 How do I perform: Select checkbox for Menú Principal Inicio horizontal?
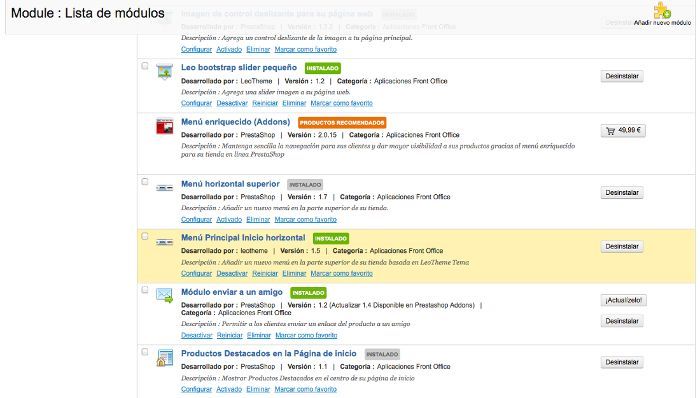(145, 236)
